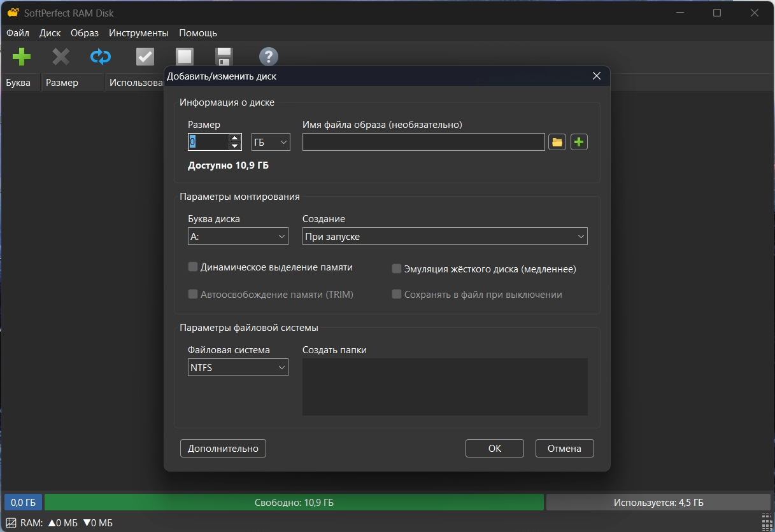
Task: Confirm the dialog with OK
Action: (x=495, y=448)
